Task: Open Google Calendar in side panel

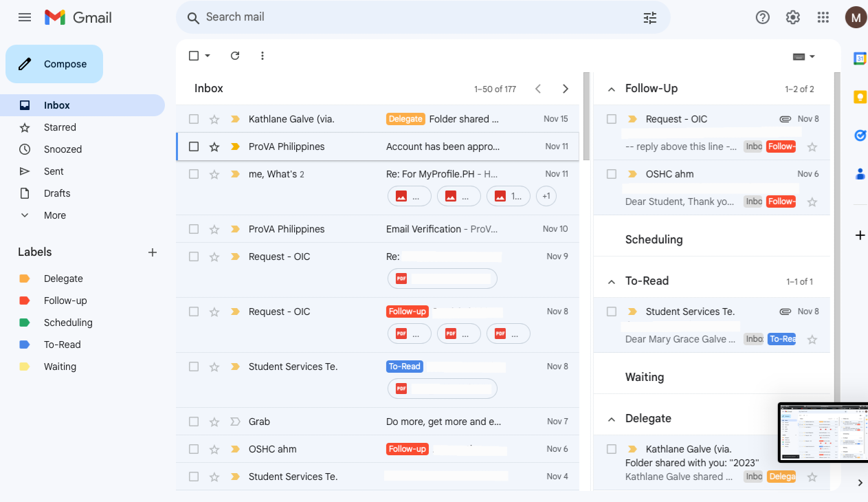Action: 860,59
